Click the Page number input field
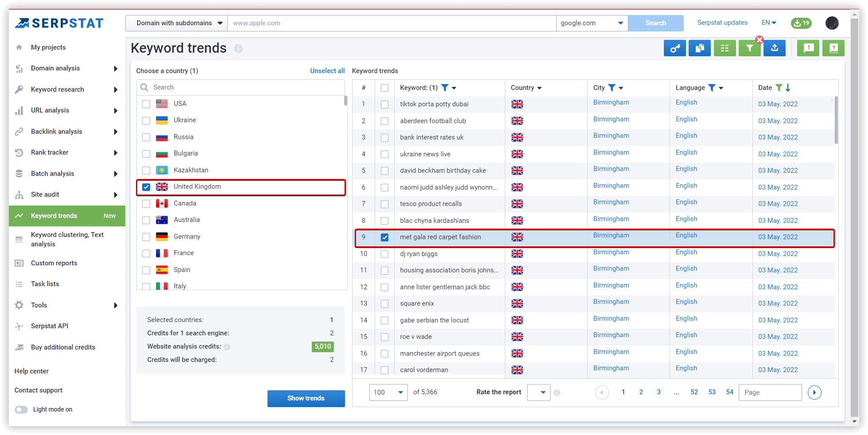 770,392
